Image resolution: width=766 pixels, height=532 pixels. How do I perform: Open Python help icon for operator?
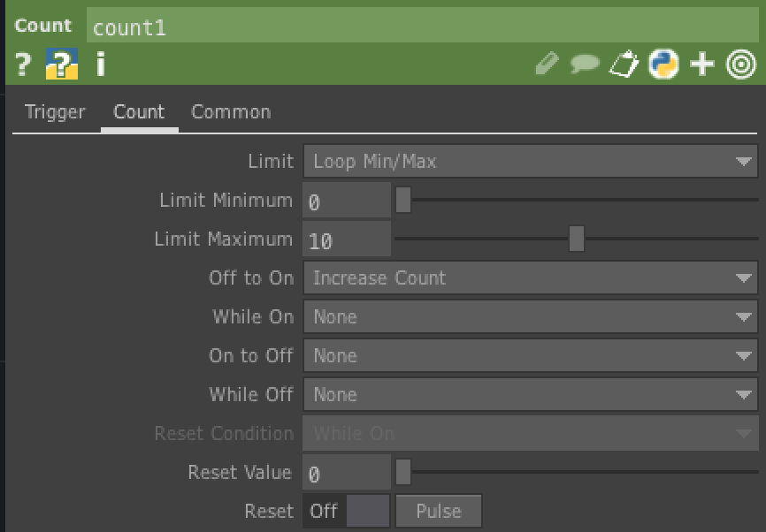[62, 65]
